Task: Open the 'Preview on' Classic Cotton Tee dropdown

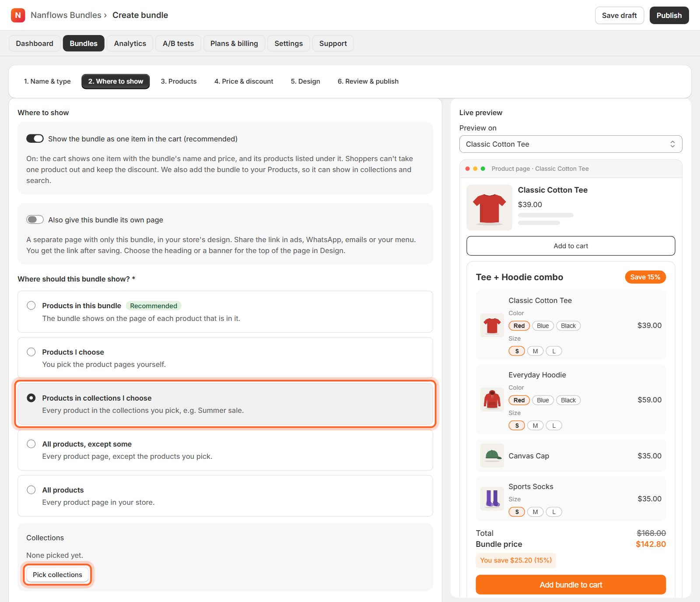Action: 570,144
